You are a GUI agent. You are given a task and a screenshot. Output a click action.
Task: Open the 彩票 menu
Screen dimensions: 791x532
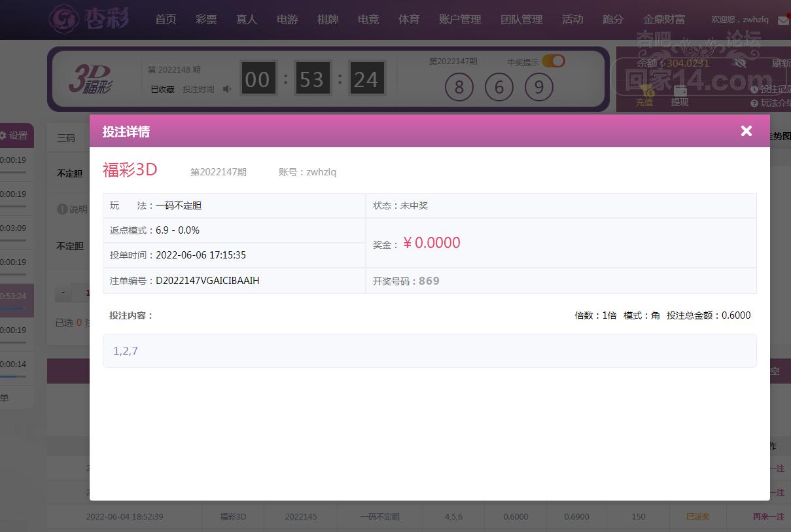(x=206, y=20)
